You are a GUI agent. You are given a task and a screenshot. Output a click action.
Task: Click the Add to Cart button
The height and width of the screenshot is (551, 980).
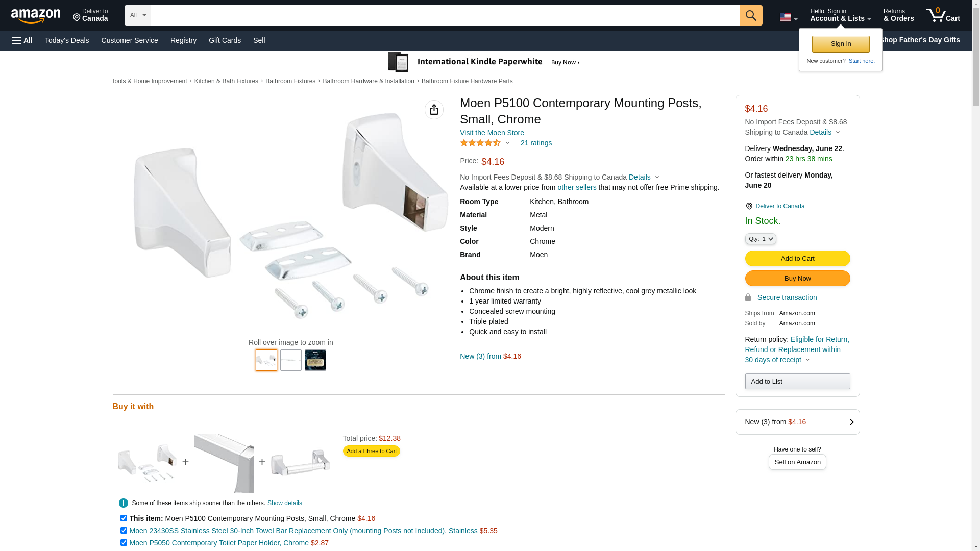click(x=797, y=259)
